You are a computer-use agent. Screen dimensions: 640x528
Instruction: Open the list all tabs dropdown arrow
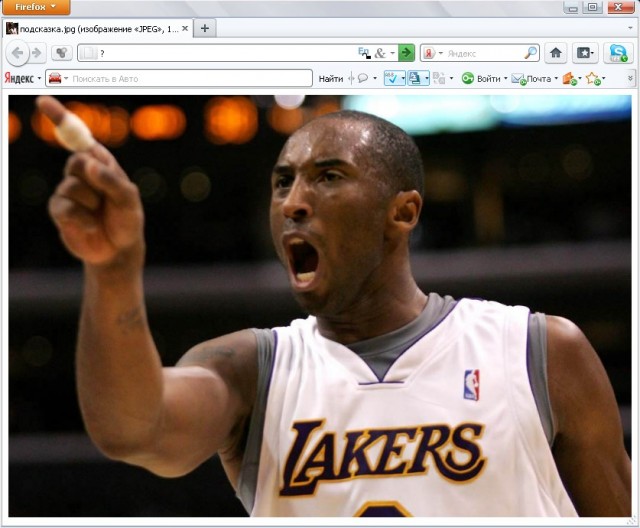(631, 28)
